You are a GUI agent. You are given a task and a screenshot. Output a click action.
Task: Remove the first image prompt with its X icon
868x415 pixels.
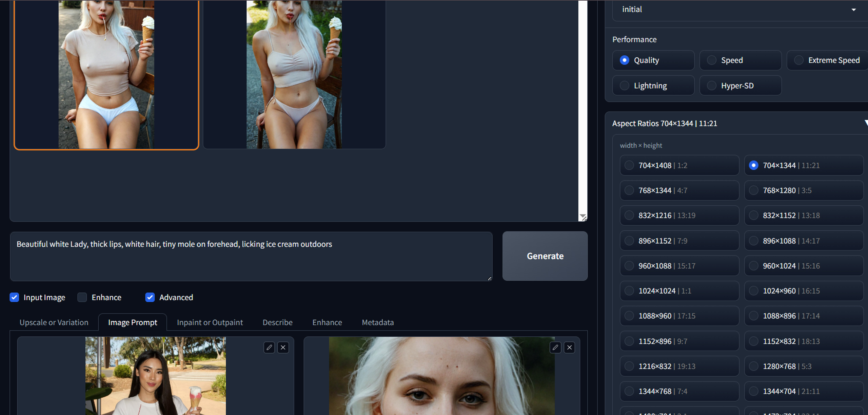pyautogui.click(x=283, y=347)
